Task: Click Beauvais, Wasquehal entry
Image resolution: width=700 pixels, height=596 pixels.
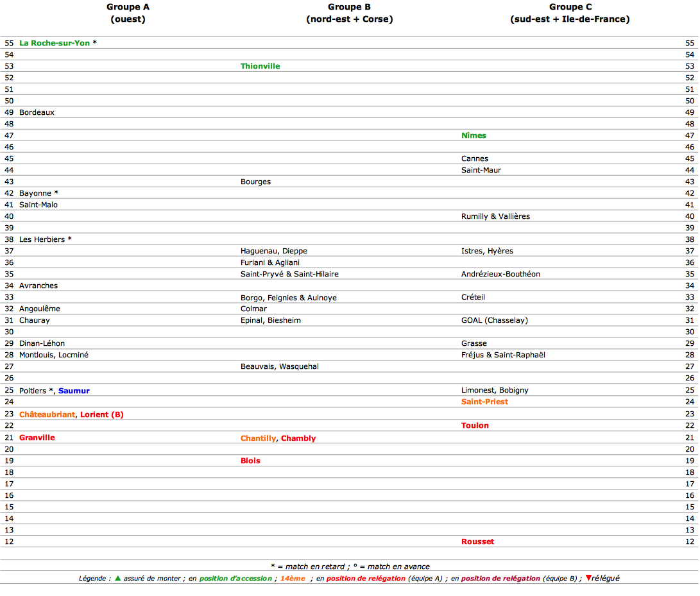Action: 280,366
